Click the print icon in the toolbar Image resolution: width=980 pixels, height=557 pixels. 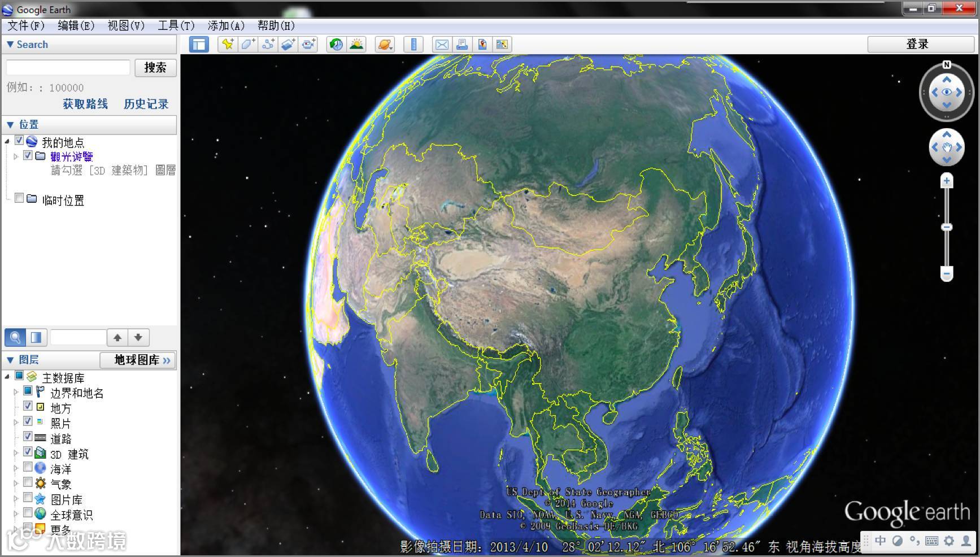462,44
